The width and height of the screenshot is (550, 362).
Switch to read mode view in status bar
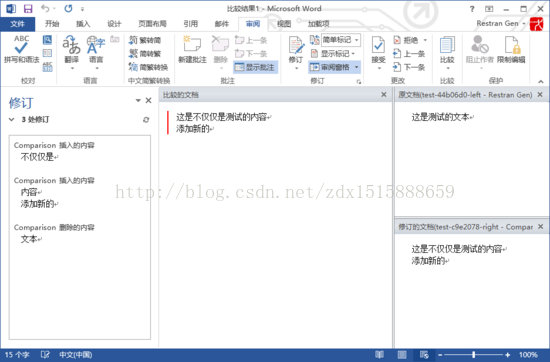click(379, 355)
